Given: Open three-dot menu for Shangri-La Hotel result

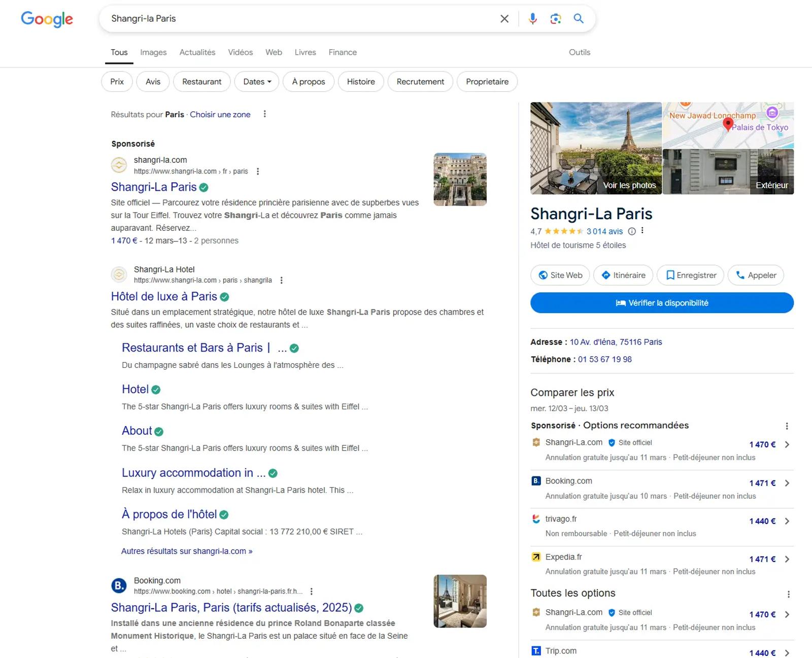Looking at the screenshot, I should click(281, 280).
